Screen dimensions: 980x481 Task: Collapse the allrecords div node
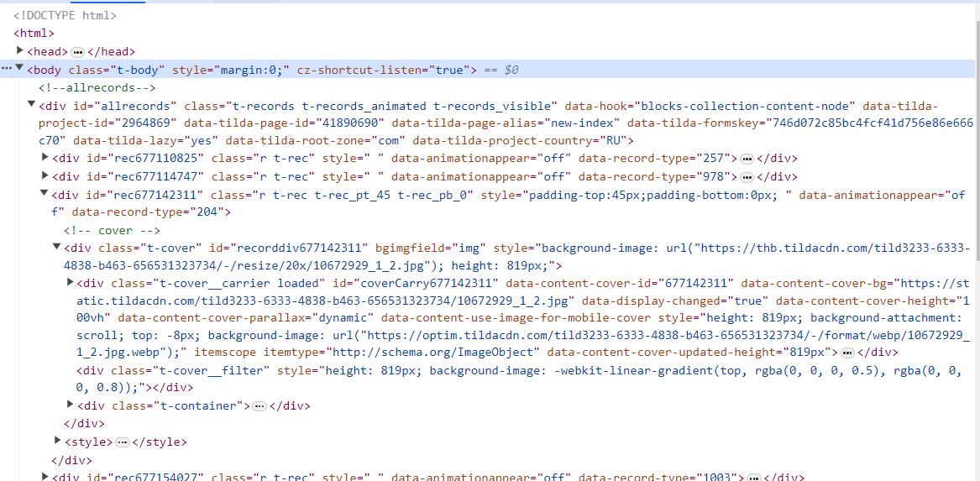click(32, 106)
